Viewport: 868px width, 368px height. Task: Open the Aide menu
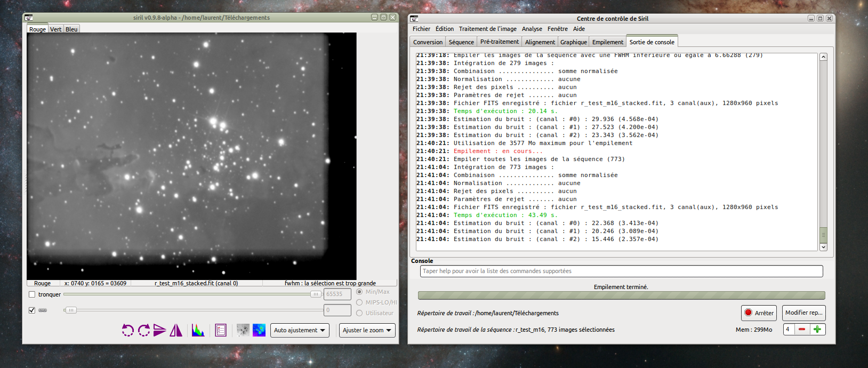[x=579, y=29]
